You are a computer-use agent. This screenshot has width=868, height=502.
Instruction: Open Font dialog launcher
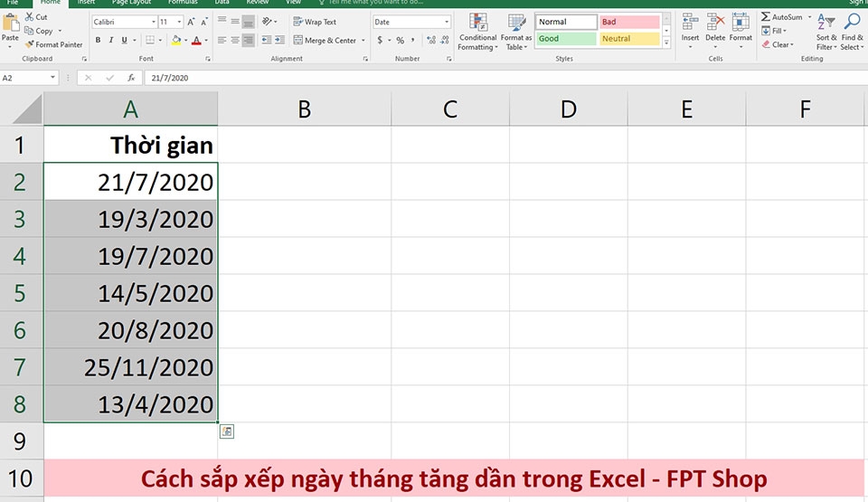[x=208, y=59]
